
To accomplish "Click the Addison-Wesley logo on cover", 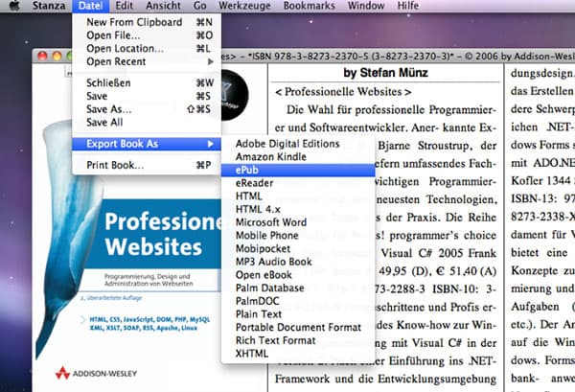I will (96, 373).
